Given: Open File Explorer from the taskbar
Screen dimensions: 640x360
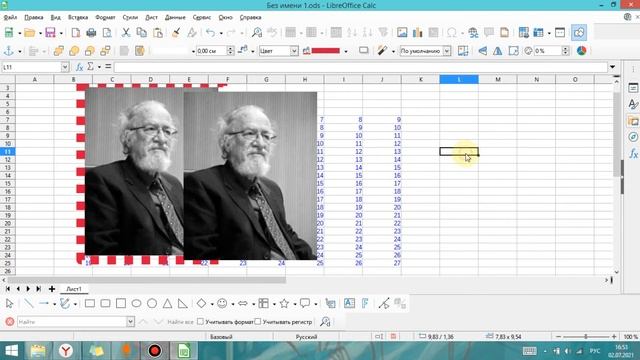Looking at the screenshot, I should pos(38,350).
